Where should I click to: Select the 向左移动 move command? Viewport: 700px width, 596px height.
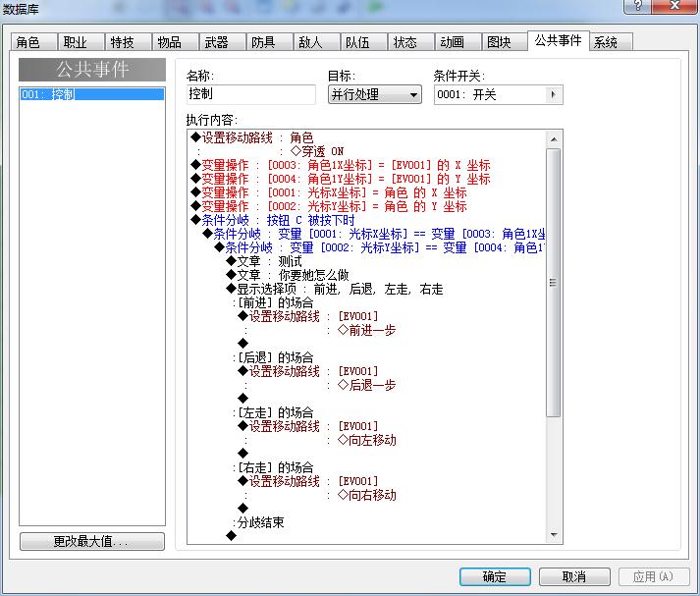pyautogui.click(x=367, y=440)
